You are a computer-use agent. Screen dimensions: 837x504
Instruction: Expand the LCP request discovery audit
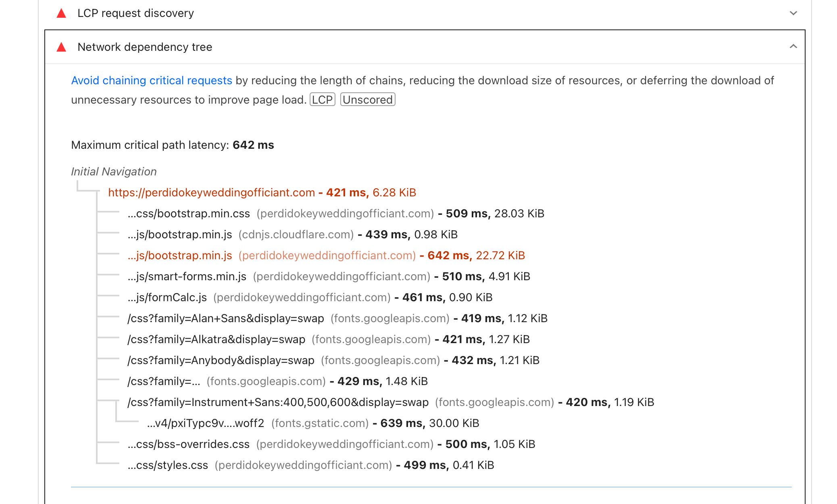793,13
